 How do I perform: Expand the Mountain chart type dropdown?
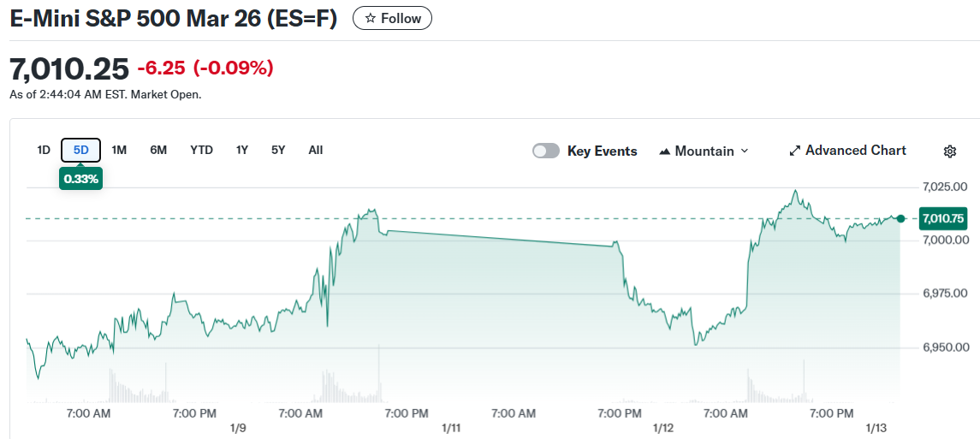[743, 151]
